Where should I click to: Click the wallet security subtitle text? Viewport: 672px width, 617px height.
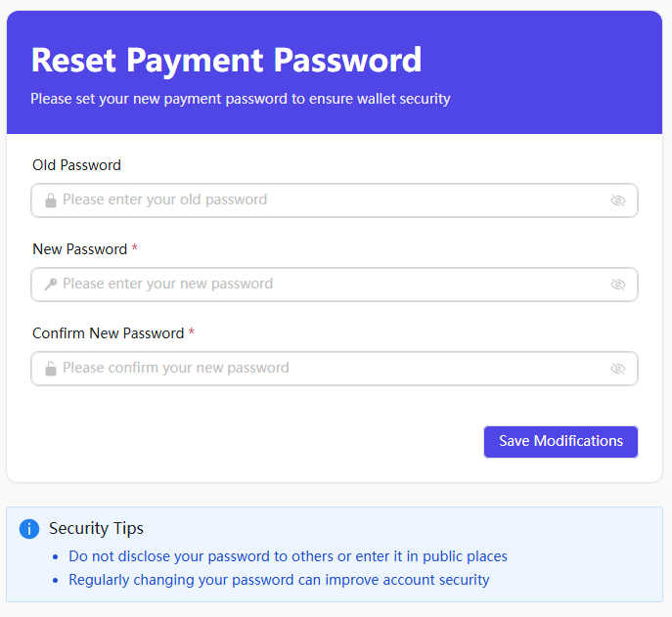pos(240,99)
